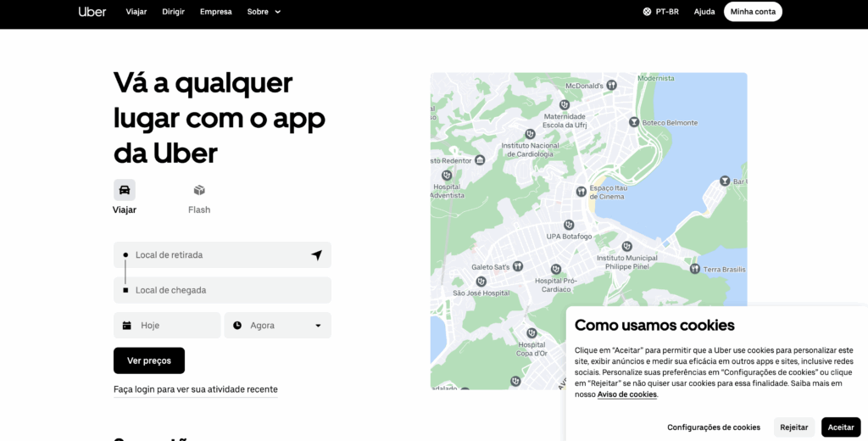The height and width of the screenshot is (441, 868).
Task: Click the Minha conta button
Action: [753, 12]
